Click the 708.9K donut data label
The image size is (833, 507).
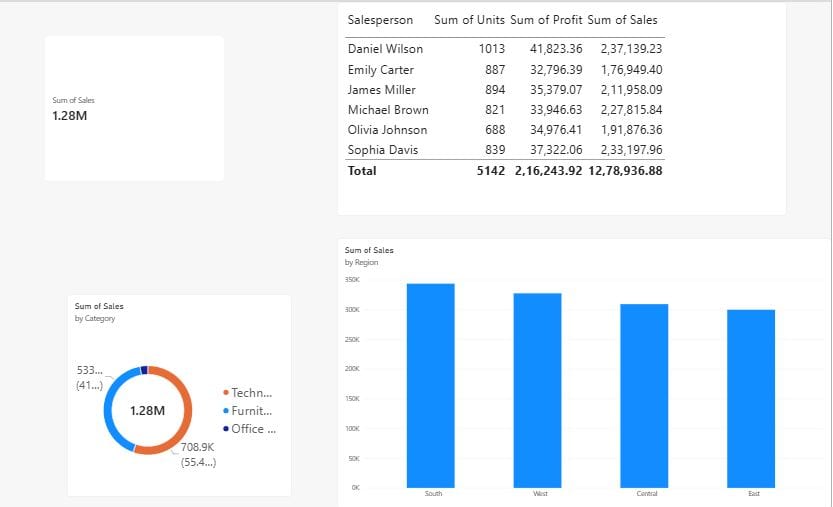tap(198, 454)
